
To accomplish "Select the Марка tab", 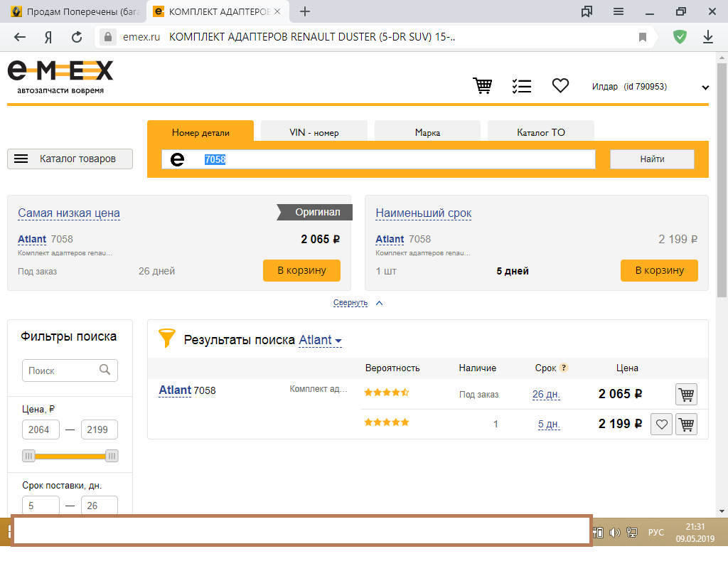I will (x=427, y=132).
